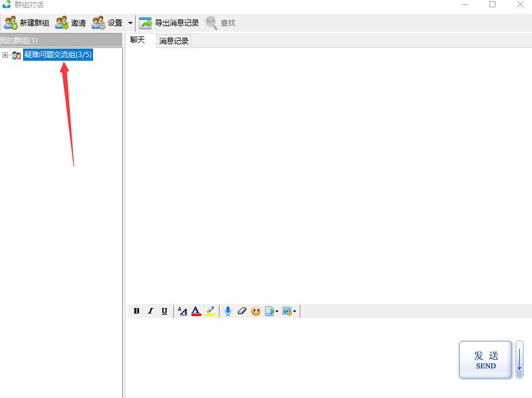532x398 pixels.
Task: Click 导出消息记录 to export messages
Action: point(169,23)
